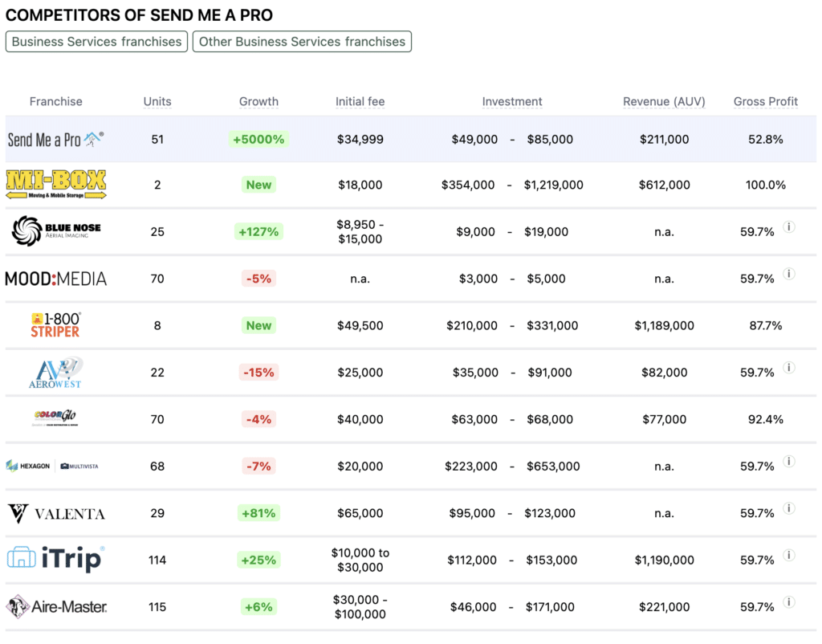822x644 pixels.
Task: Open the 1-800 Striper logo
Action: 55,325
